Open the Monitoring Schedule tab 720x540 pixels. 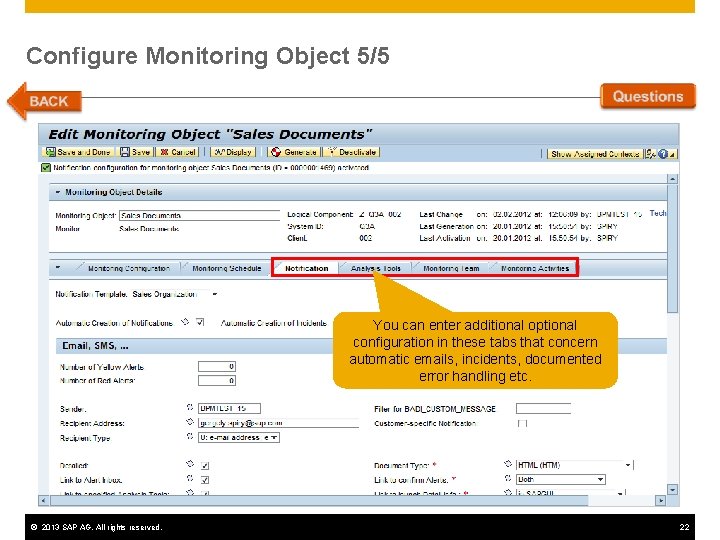[x=226, y=268]
